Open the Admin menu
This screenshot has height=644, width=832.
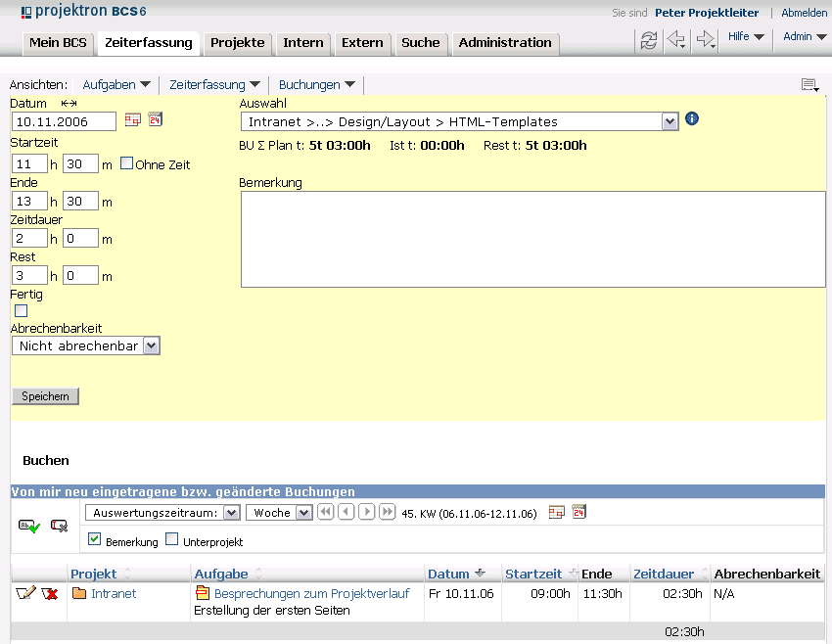pos(805,36)
